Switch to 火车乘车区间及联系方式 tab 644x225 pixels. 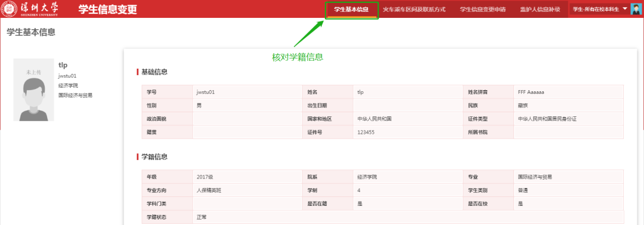(x=414, y=9)
